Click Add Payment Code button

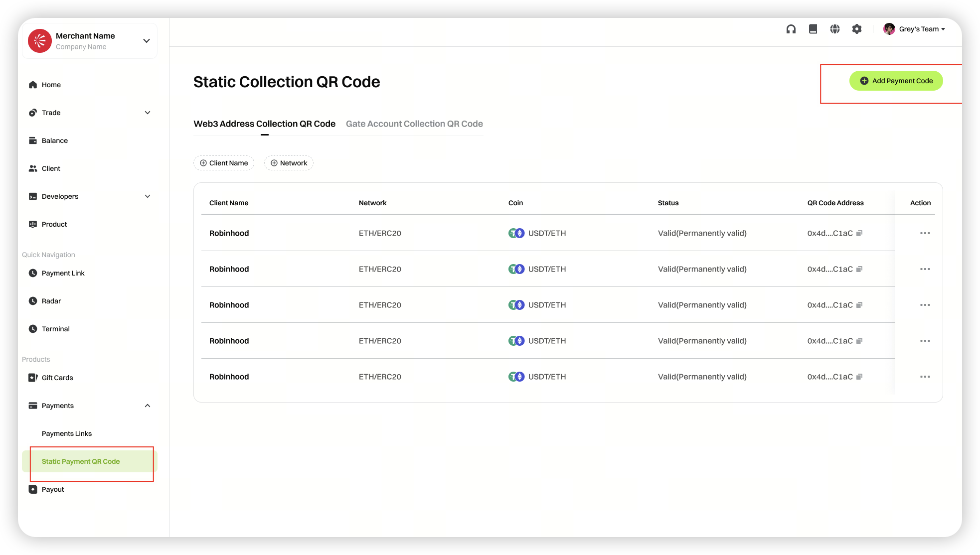pyautogui.click(x=896, y=81)
